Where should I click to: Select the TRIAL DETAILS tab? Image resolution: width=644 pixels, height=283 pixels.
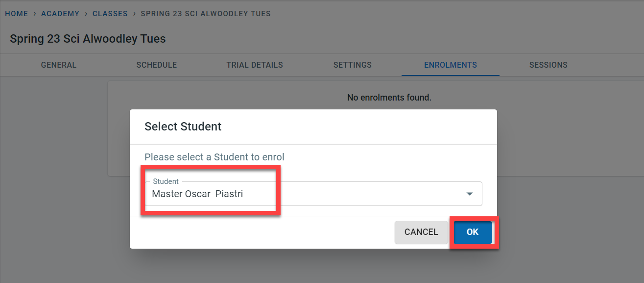pos(255,65)
